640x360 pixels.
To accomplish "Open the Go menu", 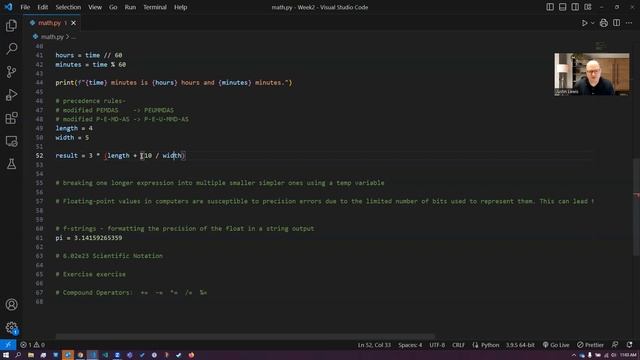I will coord(113,7).
